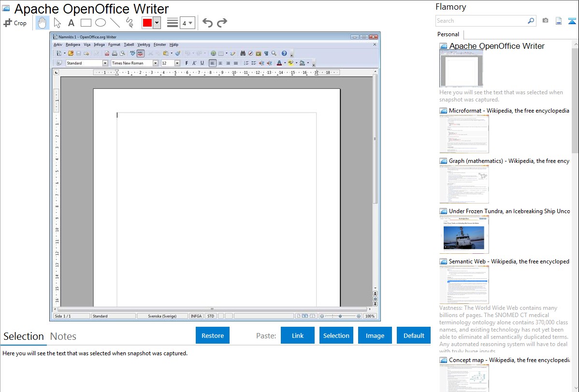Open the Notes tab
Screen dimensions: 579x392
coord(63,336)
